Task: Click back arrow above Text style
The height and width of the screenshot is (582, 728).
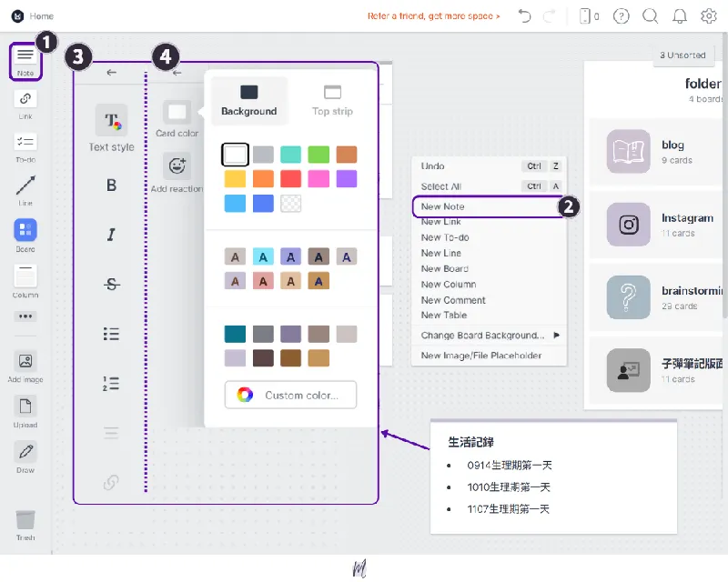Action: 111,73
